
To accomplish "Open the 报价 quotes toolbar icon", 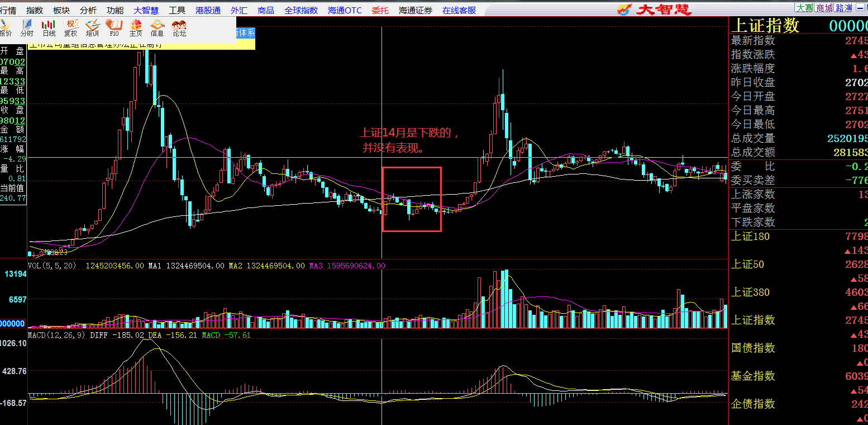I will coord(6,28).
